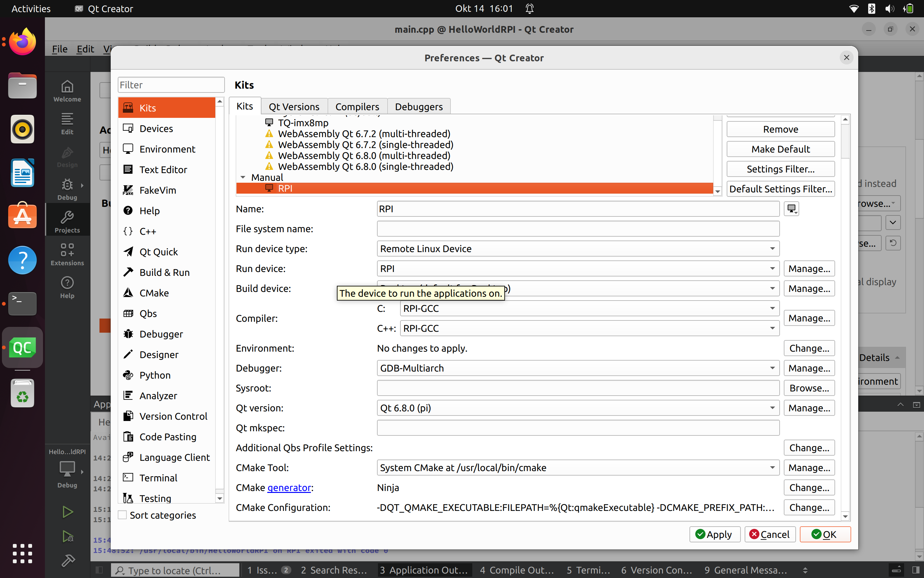Collapse the Manual kits group
Screen dimensions: 924x578
coord(243,177)
